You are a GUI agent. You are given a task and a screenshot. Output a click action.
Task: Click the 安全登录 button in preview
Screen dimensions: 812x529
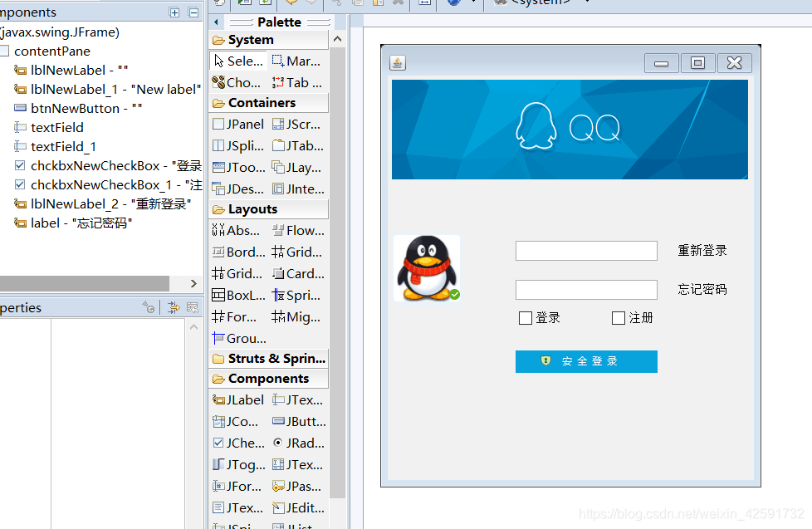[586, 361]
